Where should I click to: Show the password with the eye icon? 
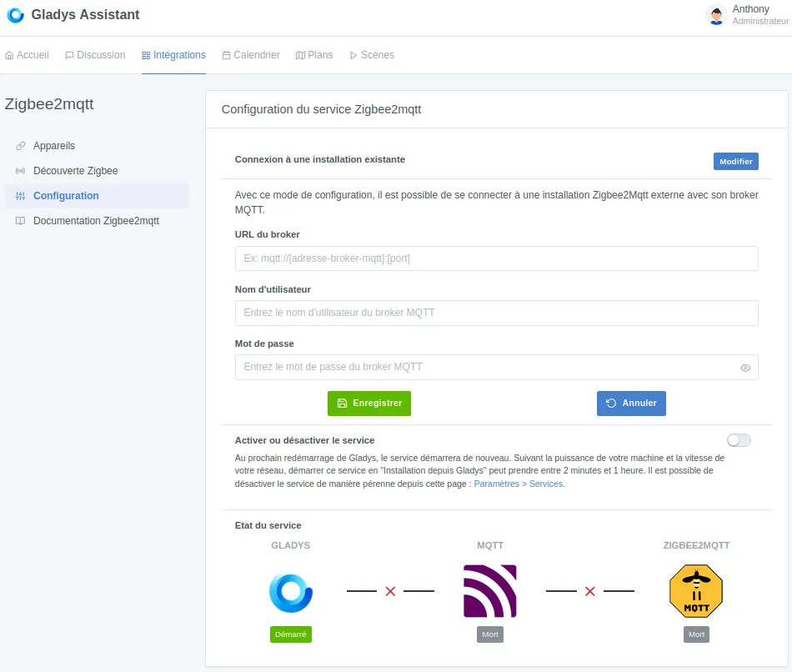click(x=744, y=367)
